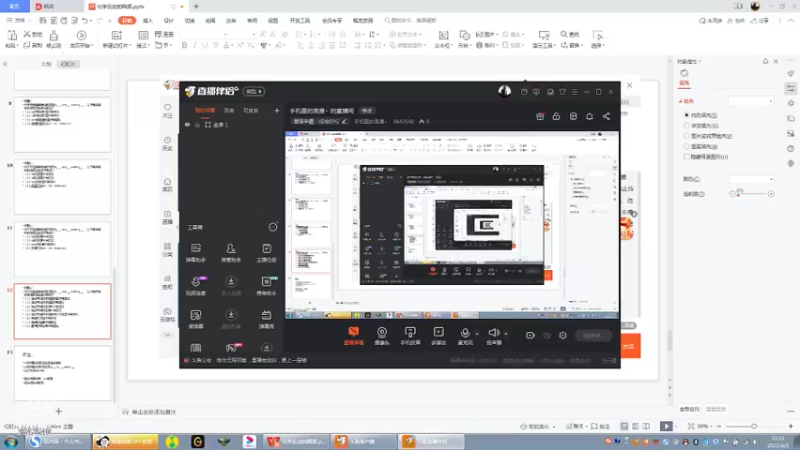The image size is (800, 450).
Task: Select first scene tab in streaming app
Action: [205, 110]
